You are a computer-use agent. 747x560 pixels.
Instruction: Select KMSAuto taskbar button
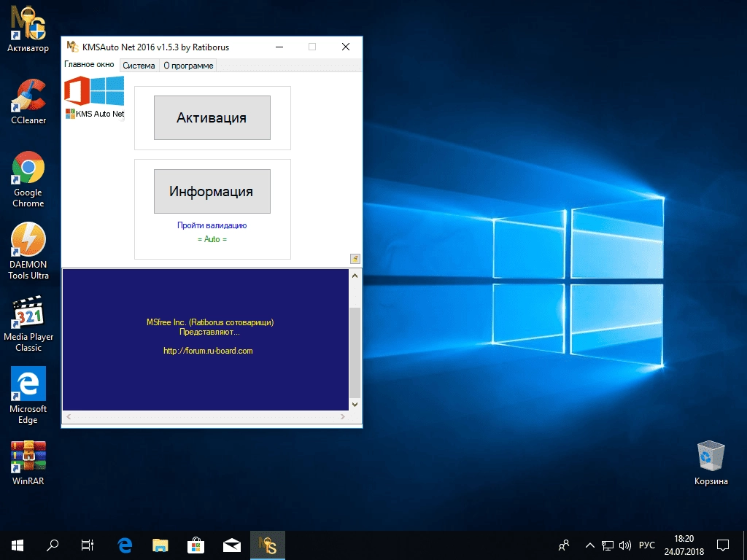267,545
